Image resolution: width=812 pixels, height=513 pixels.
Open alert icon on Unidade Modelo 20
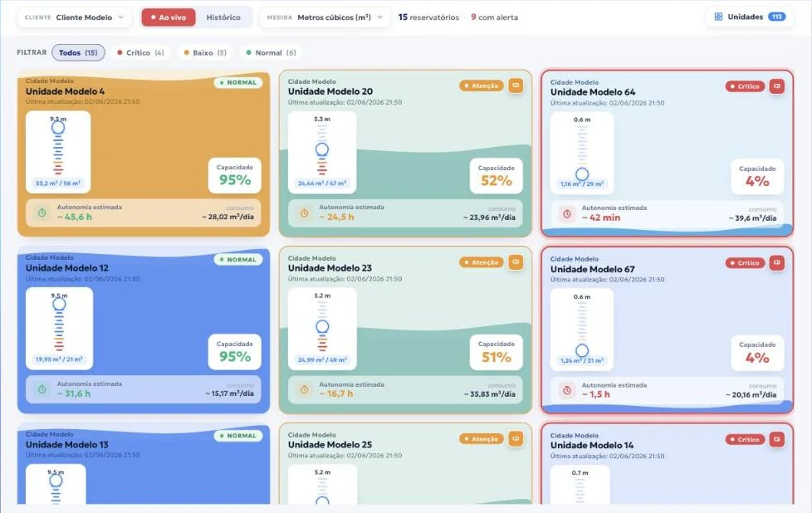click(516, 85)
